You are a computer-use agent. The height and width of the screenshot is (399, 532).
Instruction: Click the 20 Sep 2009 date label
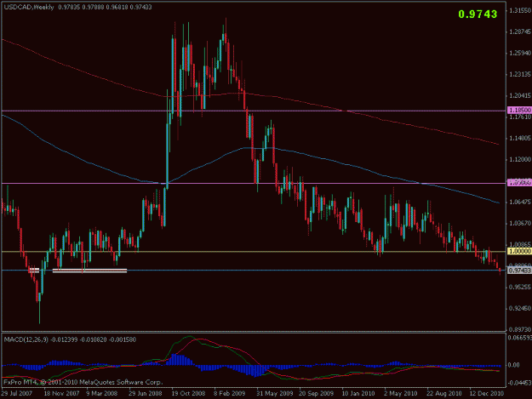(316, 393)
